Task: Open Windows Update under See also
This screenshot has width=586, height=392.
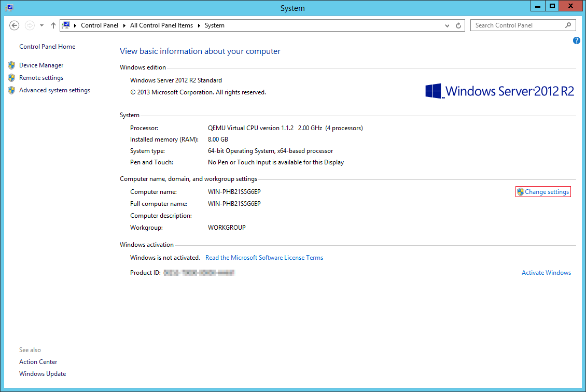Action: tap(43, 374)
